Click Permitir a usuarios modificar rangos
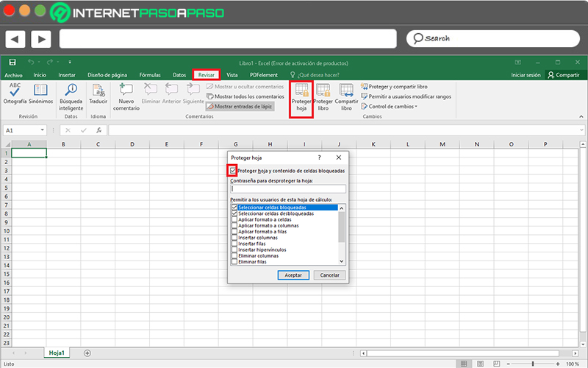Image resolution: width=588 pixels, height=368 pixels. point(406,96)
